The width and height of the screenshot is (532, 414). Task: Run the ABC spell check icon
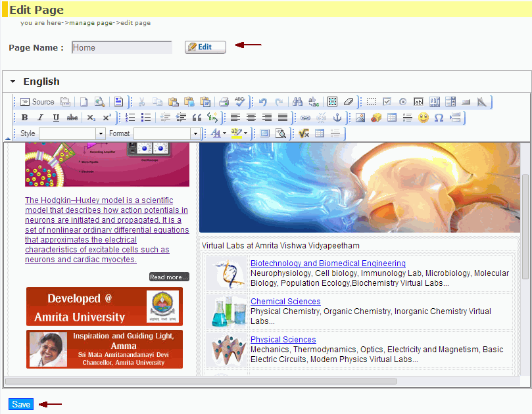239,102
